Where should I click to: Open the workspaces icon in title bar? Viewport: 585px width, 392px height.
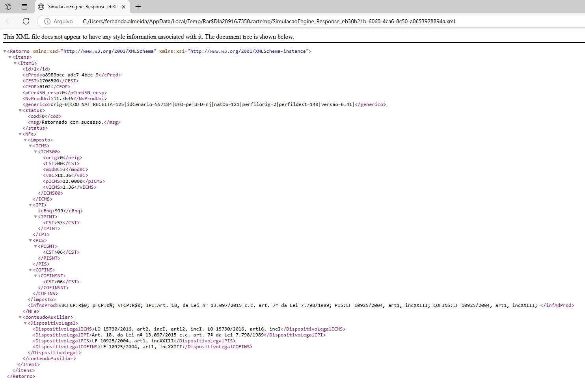tap(8, 7)
